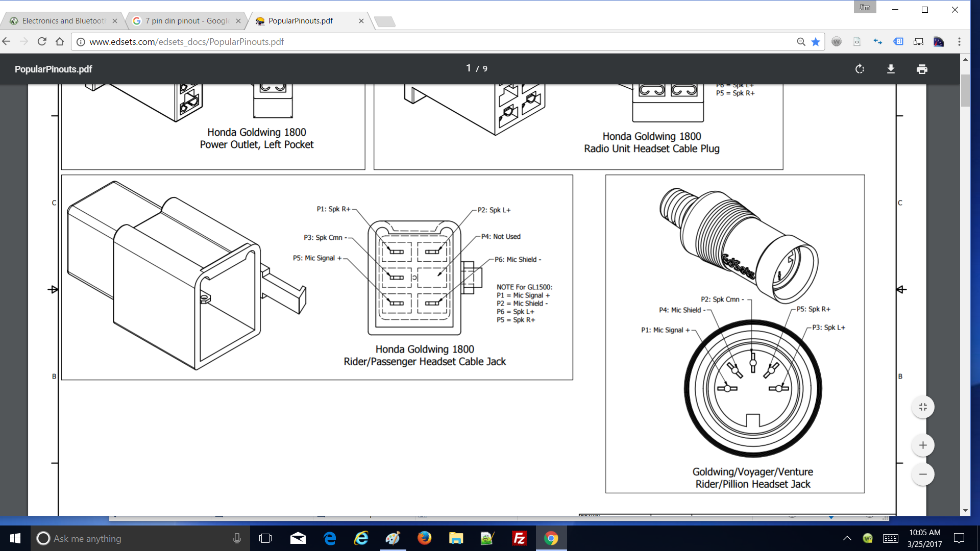Close the PopularPinouts.pdf tab
980x551 pixels.
pos(361,21)
